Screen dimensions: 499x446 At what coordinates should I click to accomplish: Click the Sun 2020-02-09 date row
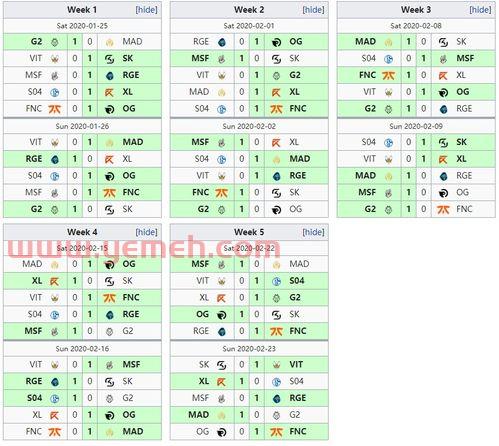tap(416, 126)
